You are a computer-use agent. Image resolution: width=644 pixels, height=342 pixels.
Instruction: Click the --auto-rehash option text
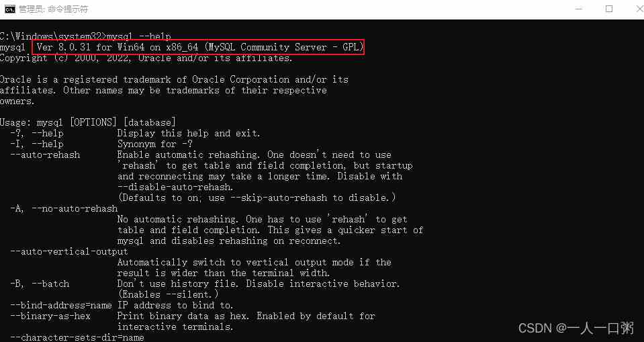click(45, 155)
